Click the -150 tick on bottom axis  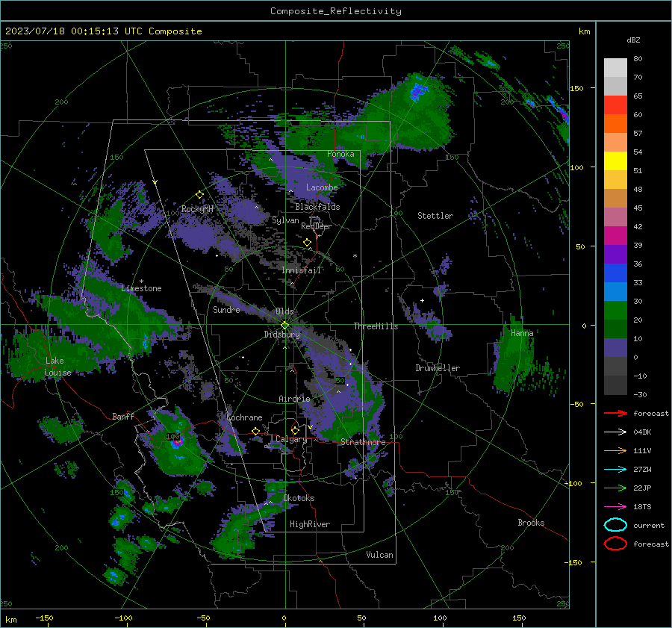pyautogui.click(x=44, y=618)
